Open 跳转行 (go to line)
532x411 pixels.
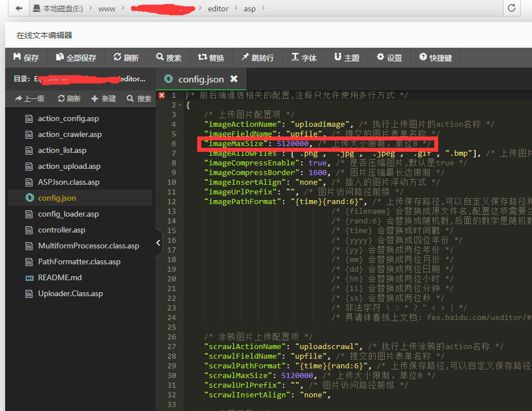(x=257, y=57)
